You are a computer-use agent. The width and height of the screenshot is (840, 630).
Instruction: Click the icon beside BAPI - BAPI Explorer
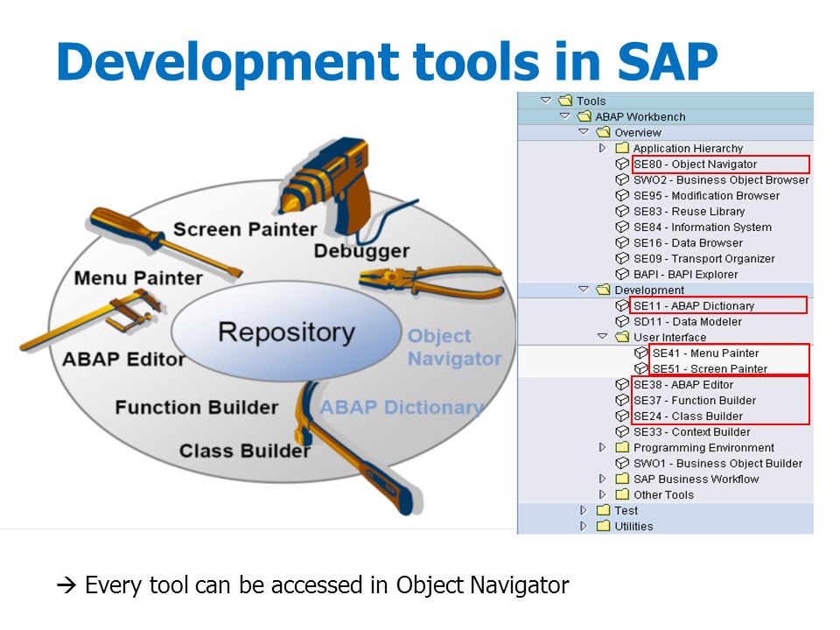tap(622, 274)
